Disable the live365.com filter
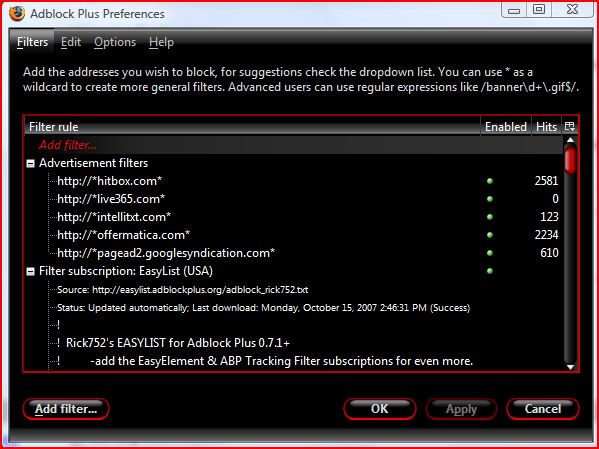This screenshot has width=599, height=449. [490, 199]
